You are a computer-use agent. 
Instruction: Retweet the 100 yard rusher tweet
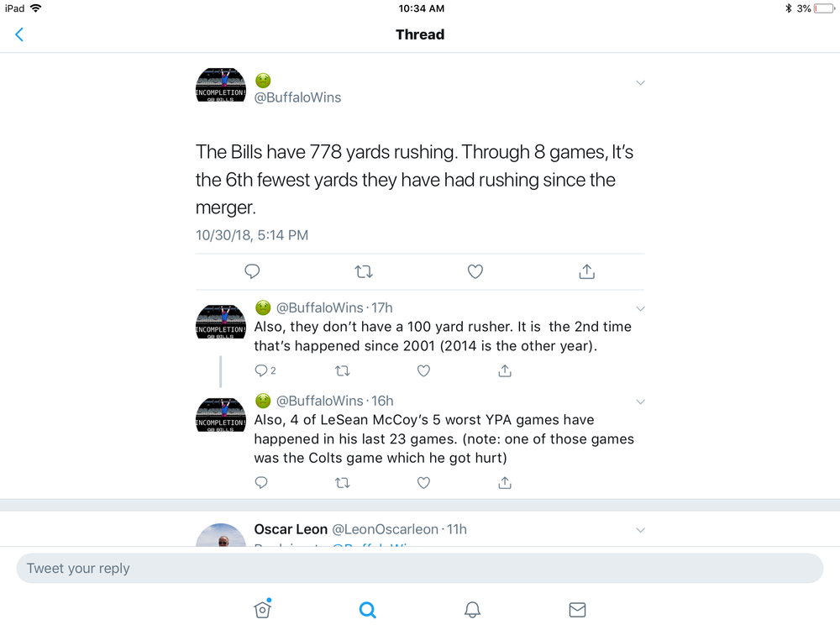pyautogui.click(x=343, y=370)
